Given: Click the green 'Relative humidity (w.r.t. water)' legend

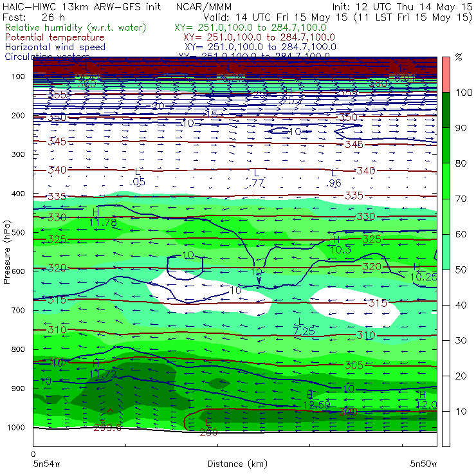Looking at the screenshot, I should [76, 28].
